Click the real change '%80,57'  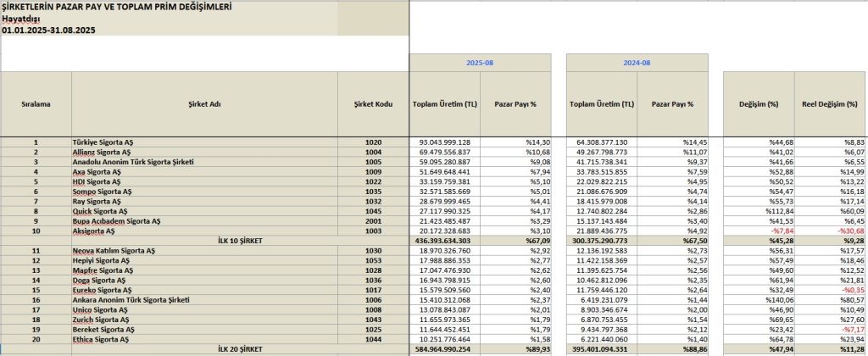(830, 299)
